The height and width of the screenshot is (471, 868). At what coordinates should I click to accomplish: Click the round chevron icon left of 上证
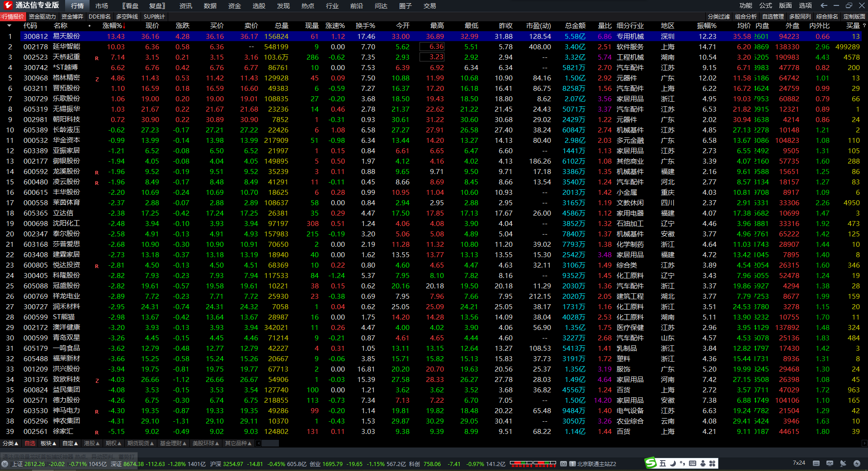[5, 464]
